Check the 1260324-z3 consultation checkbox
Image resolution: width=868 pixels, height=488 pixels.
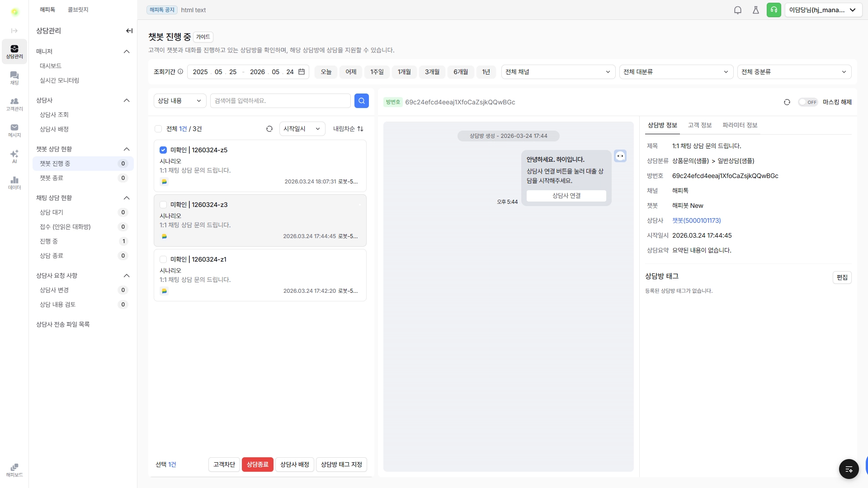tap(163, 205)
